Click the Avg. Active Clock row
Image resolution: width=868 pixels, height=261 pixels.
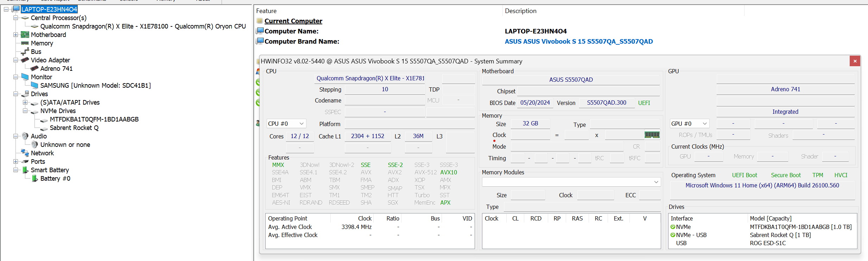(x=370, y=227)
